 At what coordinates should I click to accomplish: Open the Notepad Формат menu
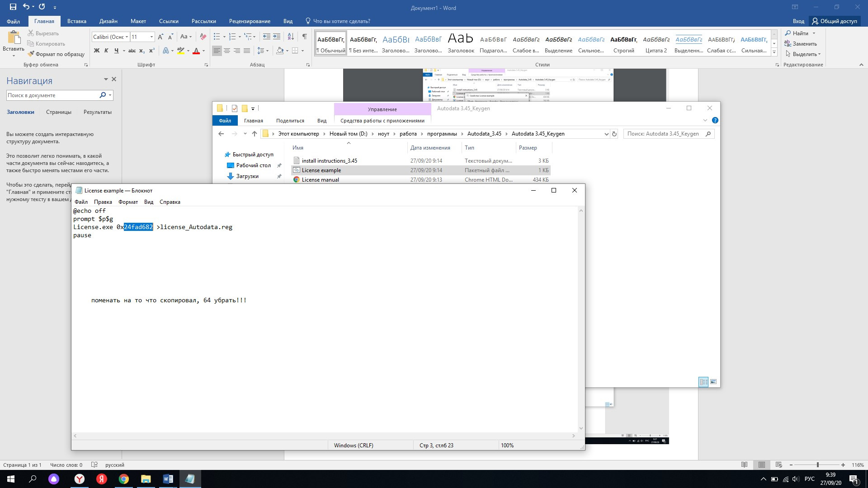(128, 202)
